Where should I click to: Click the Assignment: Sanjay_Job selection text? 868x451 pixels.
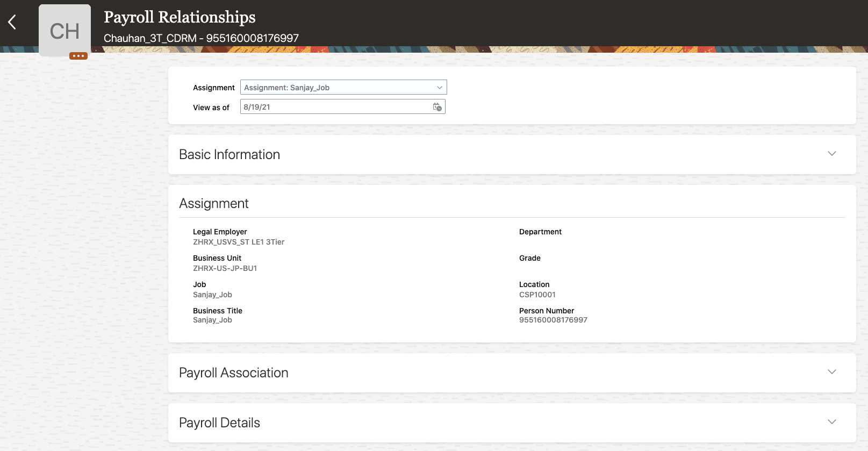tap(286, 88)
